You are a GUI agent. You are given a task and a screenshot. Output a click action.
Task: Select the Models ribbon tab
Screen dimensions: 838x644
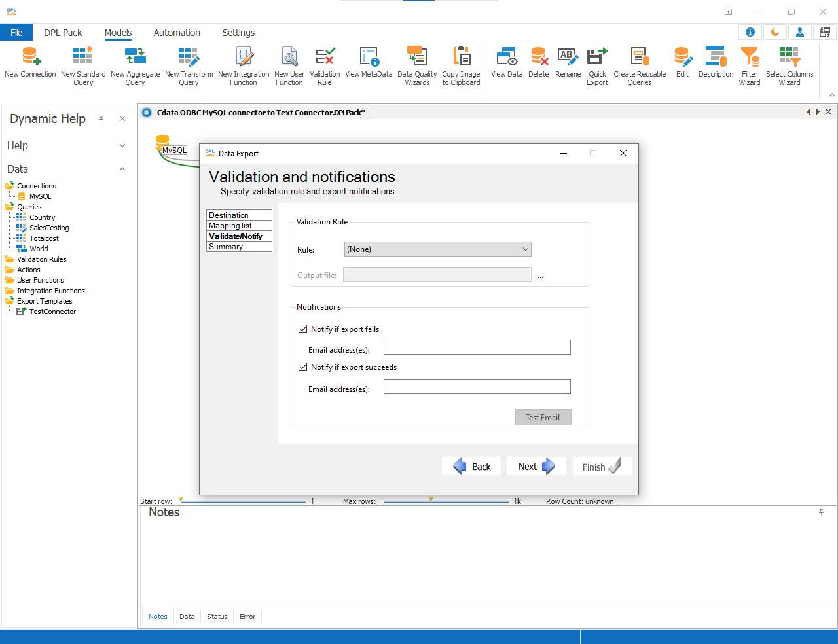[118, 33]
